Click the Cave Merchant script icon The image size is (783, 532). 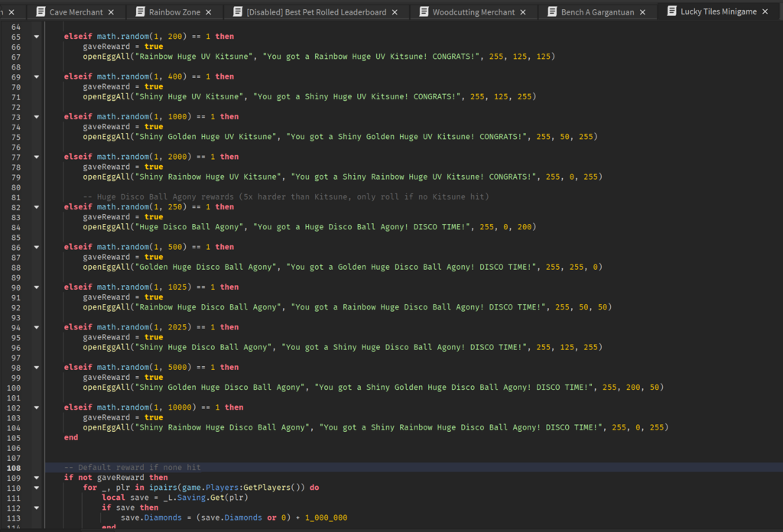(x=39, y=12)
